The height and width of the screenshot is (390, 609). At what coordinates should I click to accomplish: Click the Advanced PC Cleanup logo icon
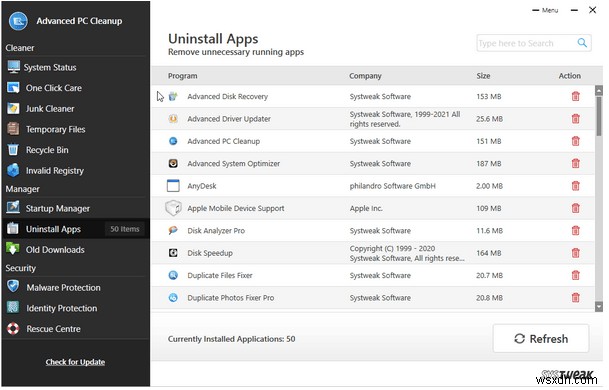click(x=18, y=21)
